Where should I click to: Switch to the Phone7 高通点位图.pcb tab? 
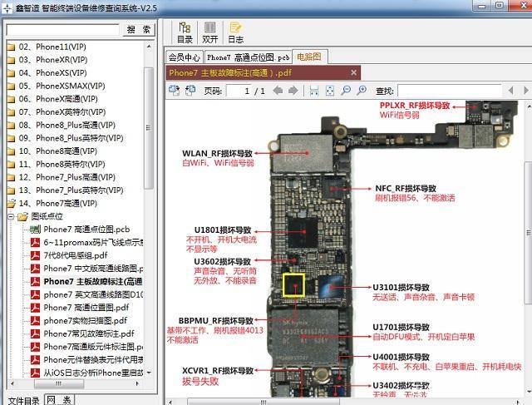248,57
